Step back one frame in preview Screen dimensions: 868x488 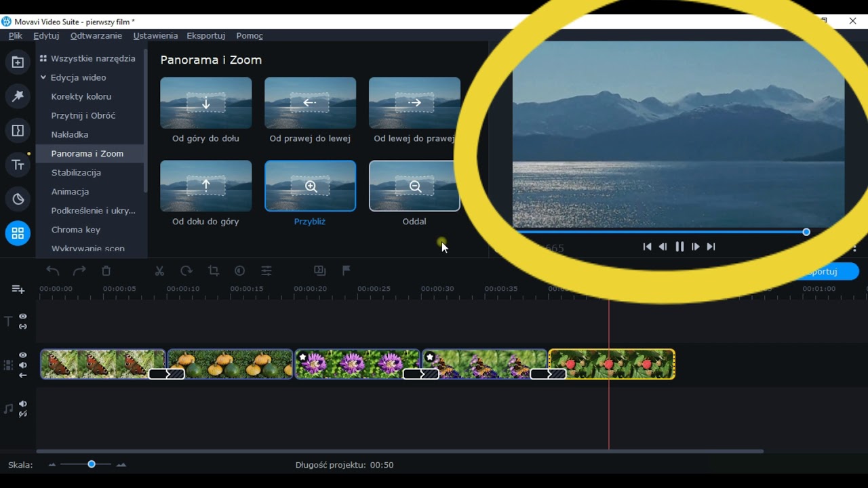pos(663,247)
